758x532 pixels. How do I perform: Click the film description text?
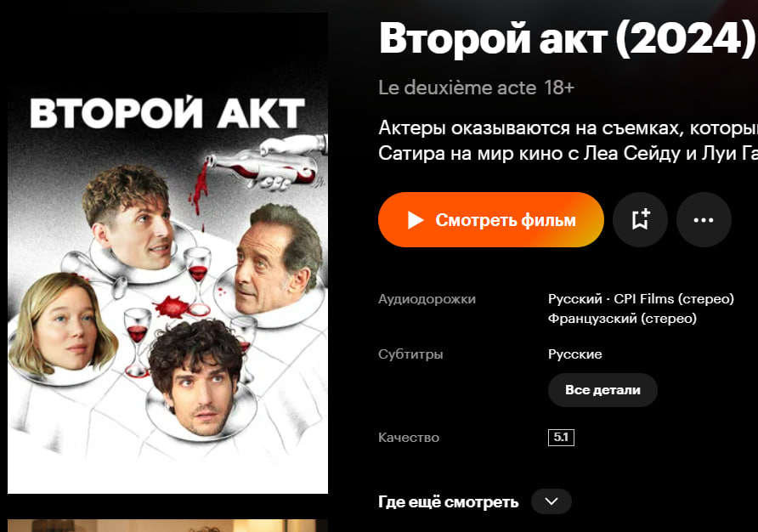point(568,141)
